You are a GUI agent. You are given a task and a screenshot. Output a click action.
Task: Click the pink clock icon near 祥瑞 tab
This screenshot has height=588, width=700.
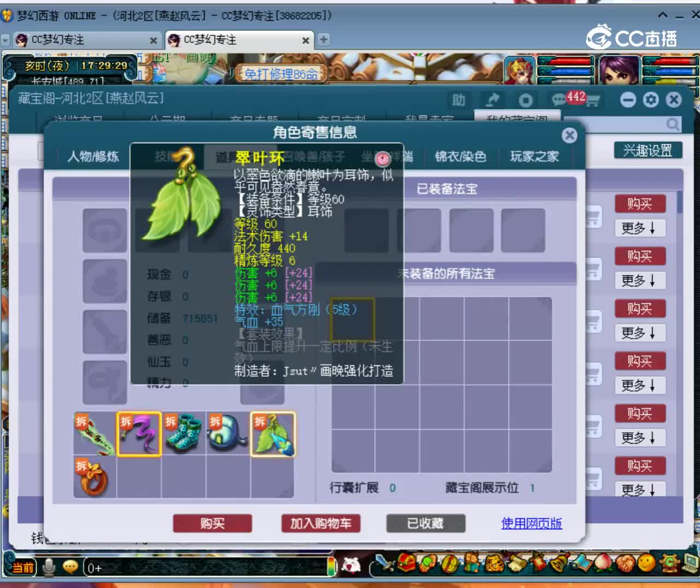(383, 158)
